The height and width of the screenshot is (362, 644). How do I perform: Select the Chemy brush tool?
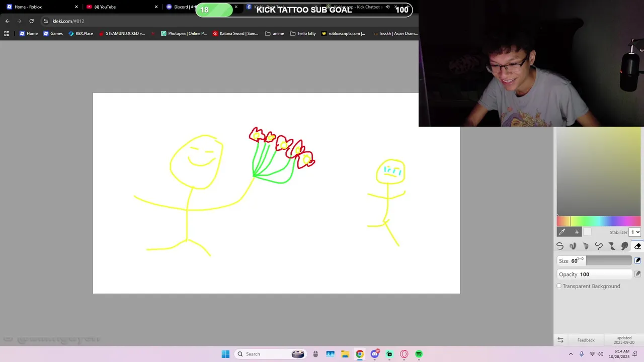(x=612, y=246)
